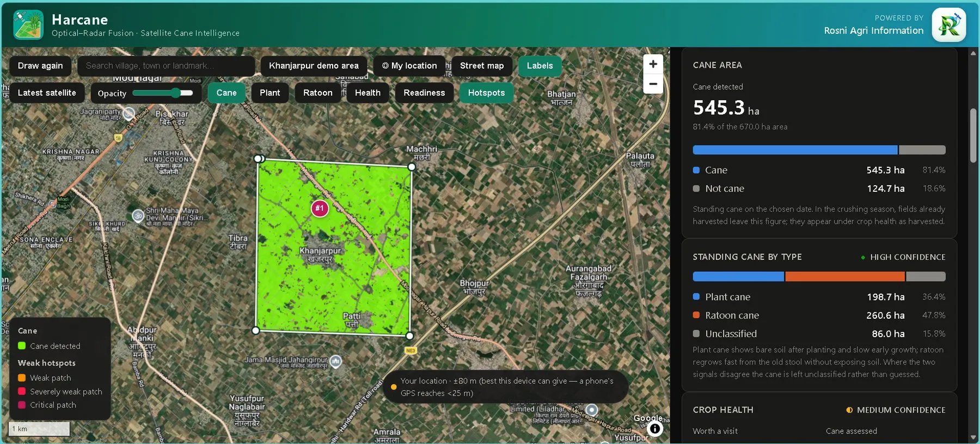
Task: Click Severely weak patch legend swatch
Action: coord(22,391)
